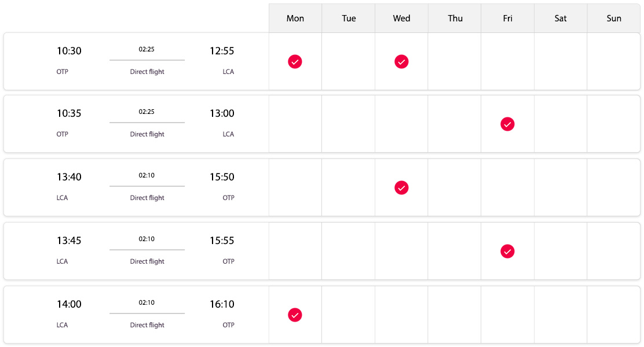Click the Monday checkmark for 14:00 LCA flight

295,315
